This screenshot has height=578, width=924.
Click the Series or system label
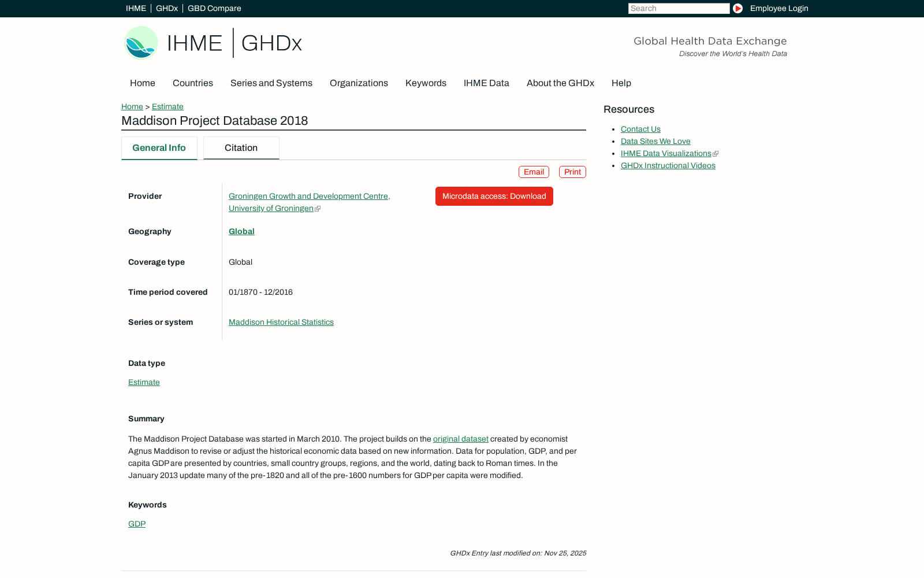161,323
